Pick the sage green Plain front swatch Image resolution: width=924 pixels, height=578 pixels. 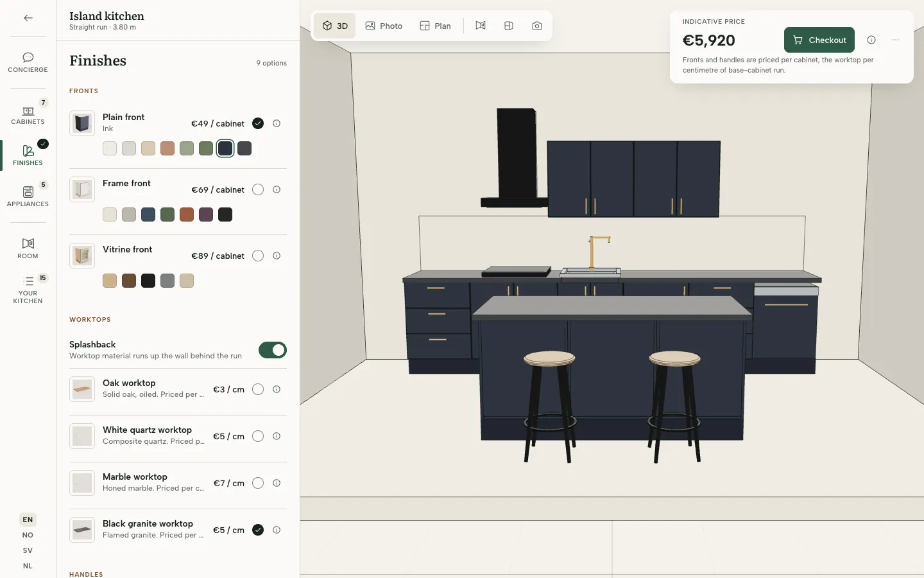tap(187, 148)
